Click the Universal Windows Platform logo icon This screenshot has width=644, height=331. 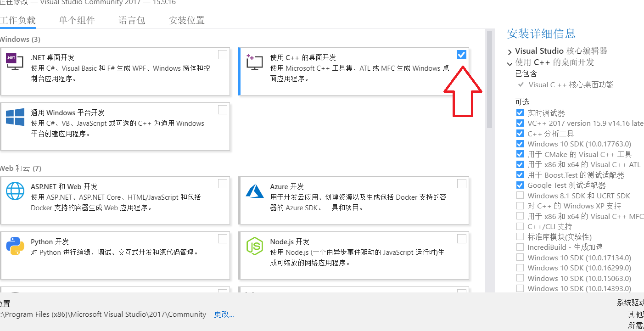[15, 117]
